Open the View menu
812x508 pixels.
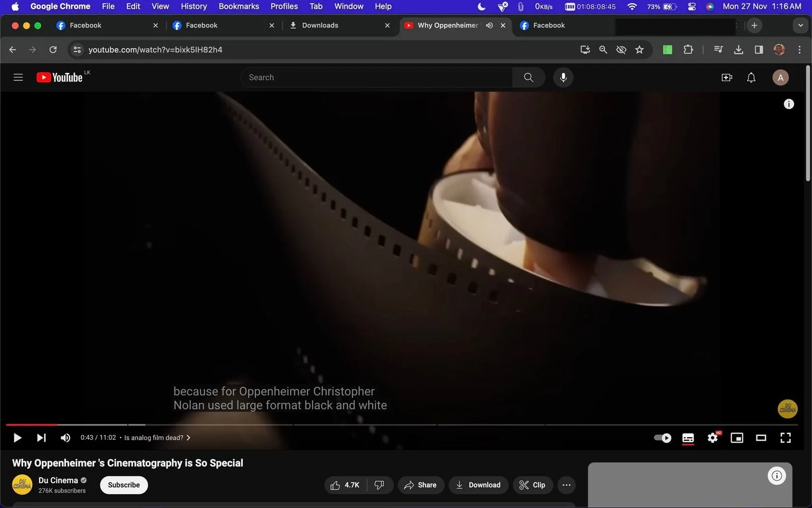tap(160, 6)
